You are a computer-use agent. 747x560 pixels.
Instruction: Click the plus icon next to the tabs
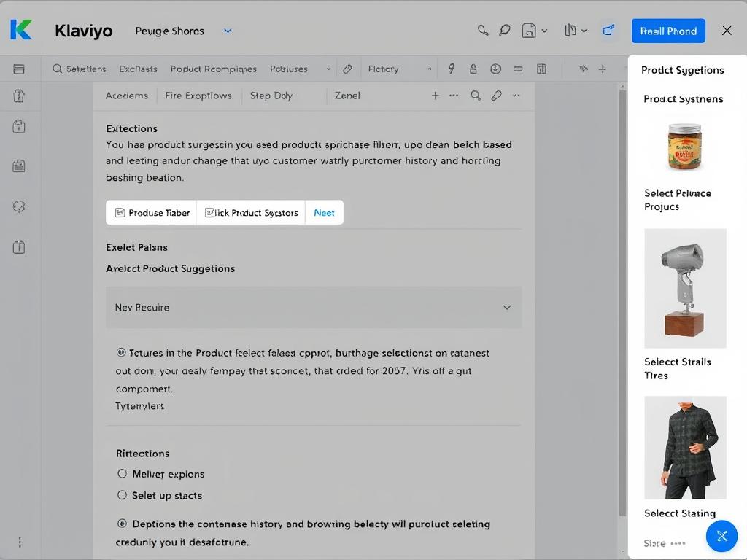pyautogui.click(x=435, y=96)
